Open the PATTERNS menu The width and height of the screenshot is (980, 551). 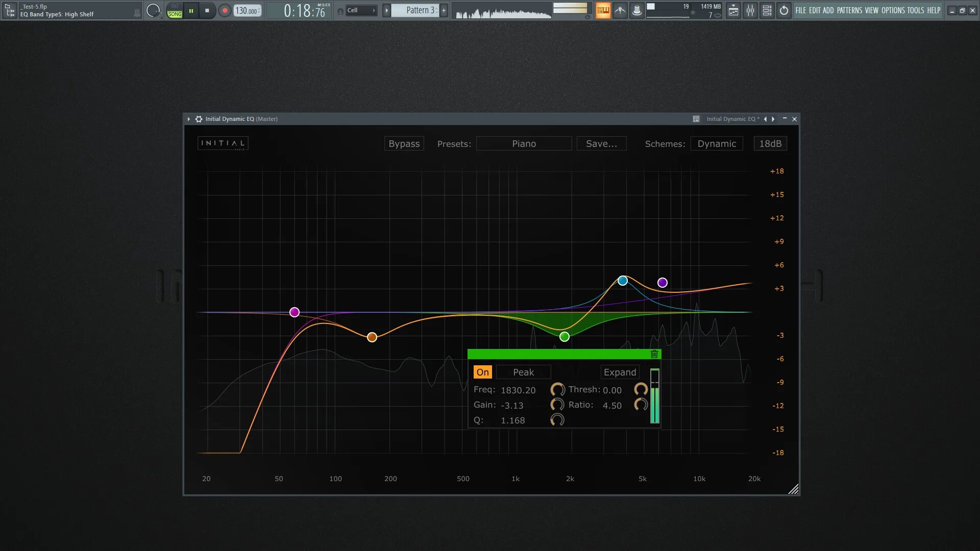(x=849, y=10)
